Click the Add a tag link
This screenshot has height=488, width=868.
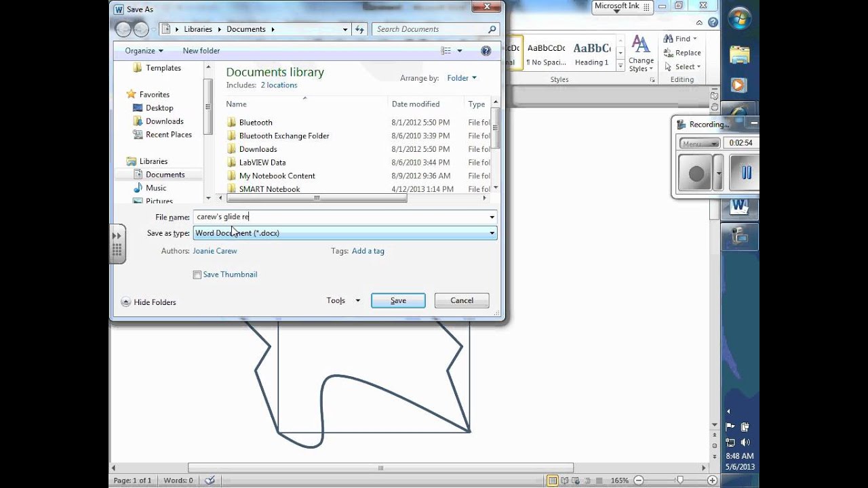click(x=368, y=251)
